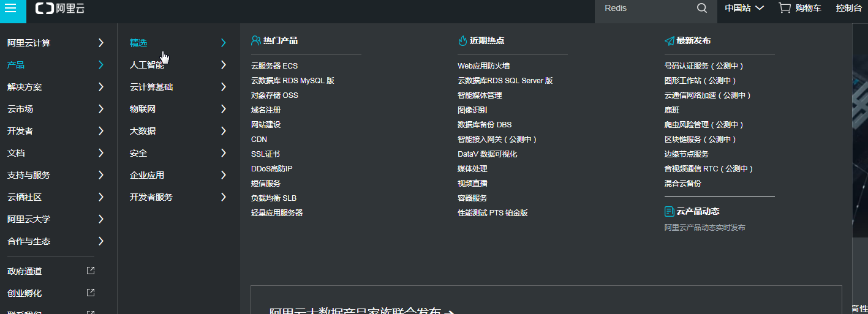Expand the 开发者 menu chevron
Screen dimensions: 868x314
101,131
